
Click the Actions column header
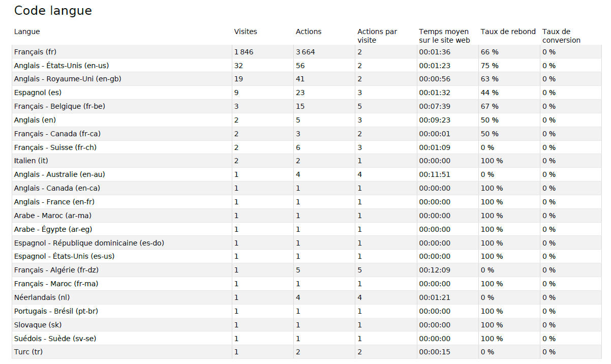point(309,32)
